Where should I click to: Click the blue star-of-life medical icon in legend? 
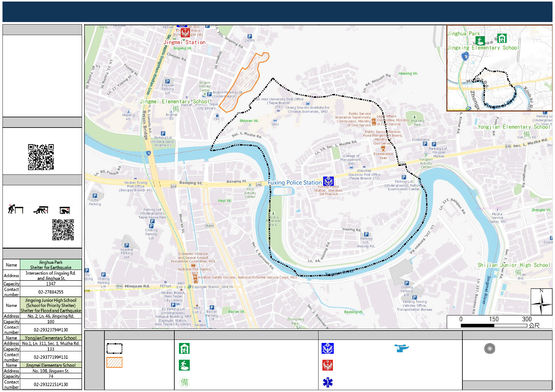[x=328, y=382]
